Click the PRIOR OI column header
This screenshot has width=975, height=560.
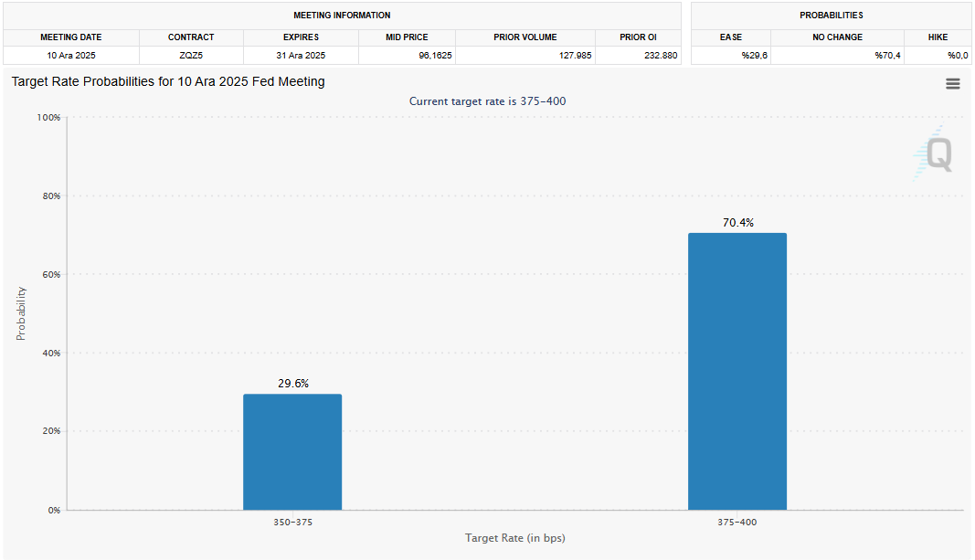[x=638, y=37]
